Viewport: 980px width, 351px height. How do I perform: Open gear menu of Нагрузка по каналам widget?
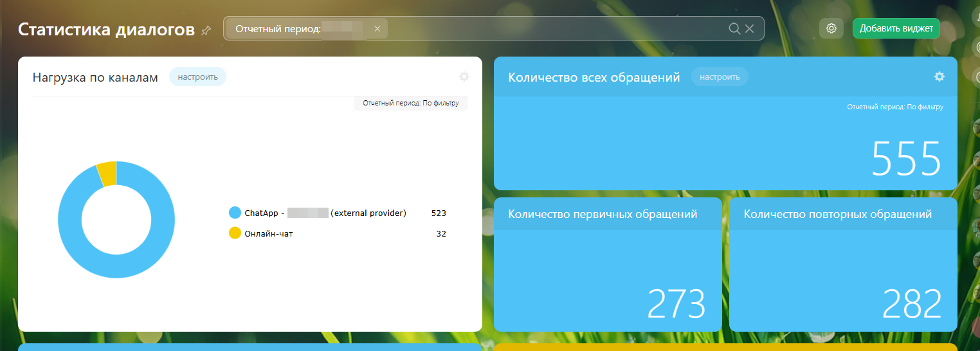(464, 77)
